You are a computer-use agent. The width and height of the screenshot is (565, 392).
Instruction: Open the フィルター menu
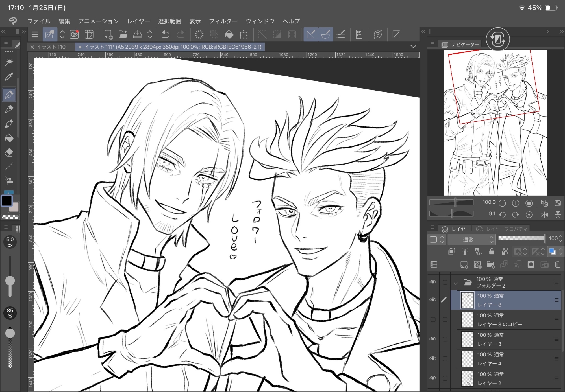223,21
